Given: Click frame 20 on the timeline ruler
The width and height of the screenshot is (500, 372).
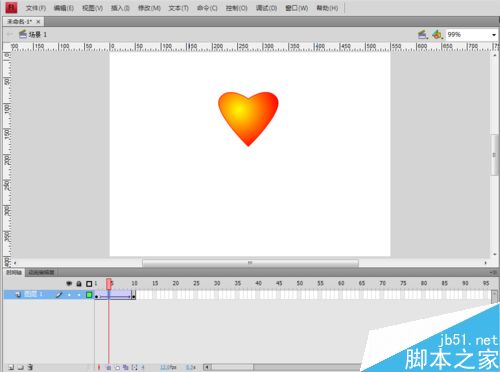Looking at the screenshot, I should [176, 283].
